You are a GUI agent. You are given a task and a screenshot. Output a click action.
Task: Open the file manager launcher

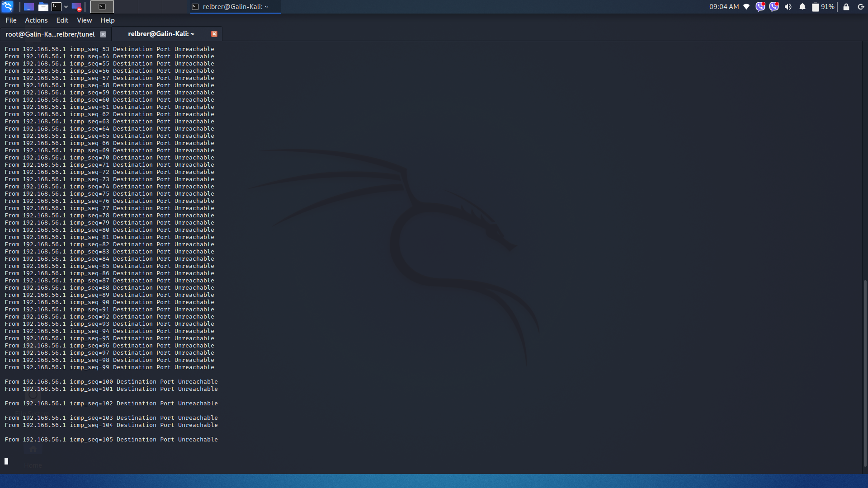[x=43, y=7]
